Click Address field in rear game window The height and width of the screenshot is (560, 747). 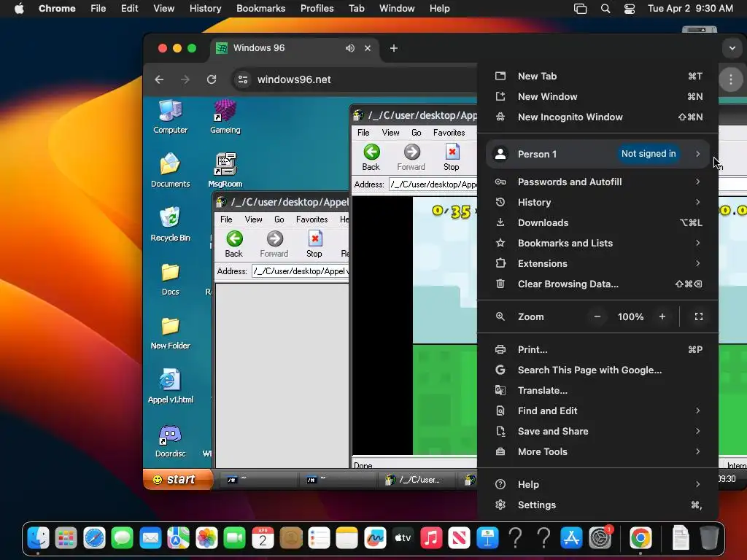click(x=433, y=184)
